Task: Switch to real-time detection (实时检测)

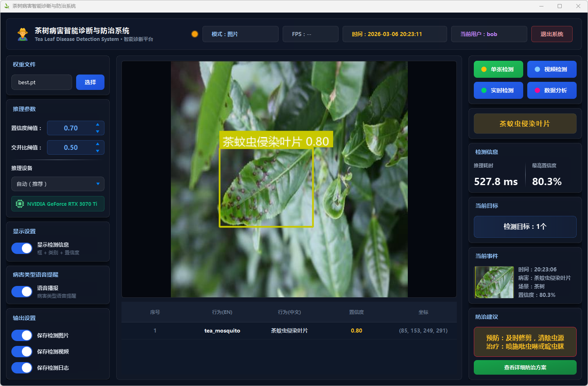Action: point(498,90)
